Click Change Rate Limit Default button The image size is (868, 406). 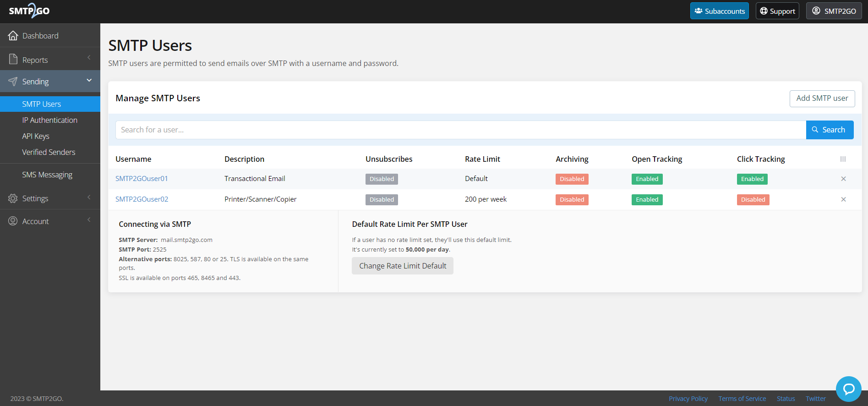(x=403, y=266)
